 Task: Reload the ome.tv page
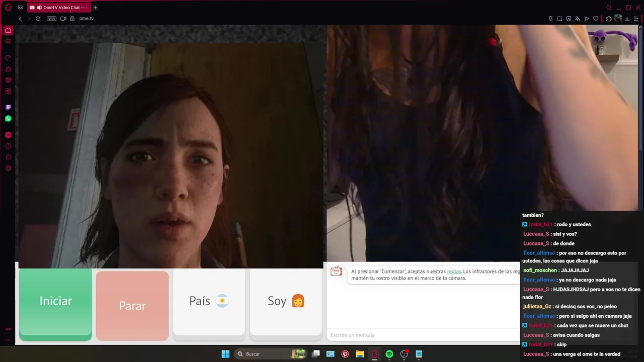38,19
